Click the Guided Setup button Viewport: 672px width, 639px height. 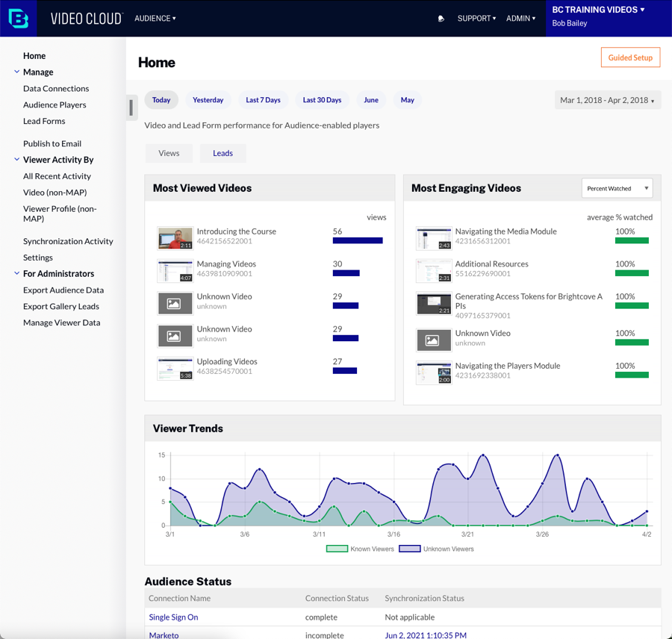(630, 57)
